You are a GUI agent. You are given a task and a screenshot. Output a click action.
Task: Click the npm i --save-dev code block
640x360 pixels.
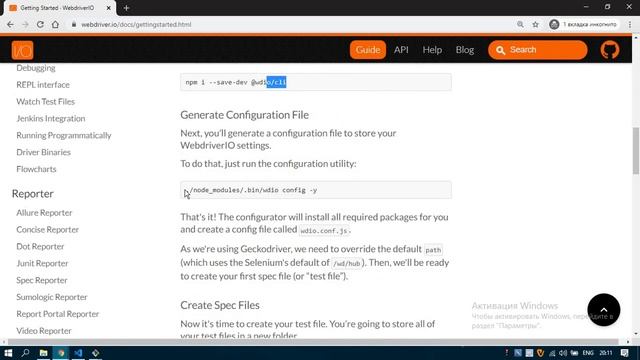pyautogui.click(x=316, y=82)
